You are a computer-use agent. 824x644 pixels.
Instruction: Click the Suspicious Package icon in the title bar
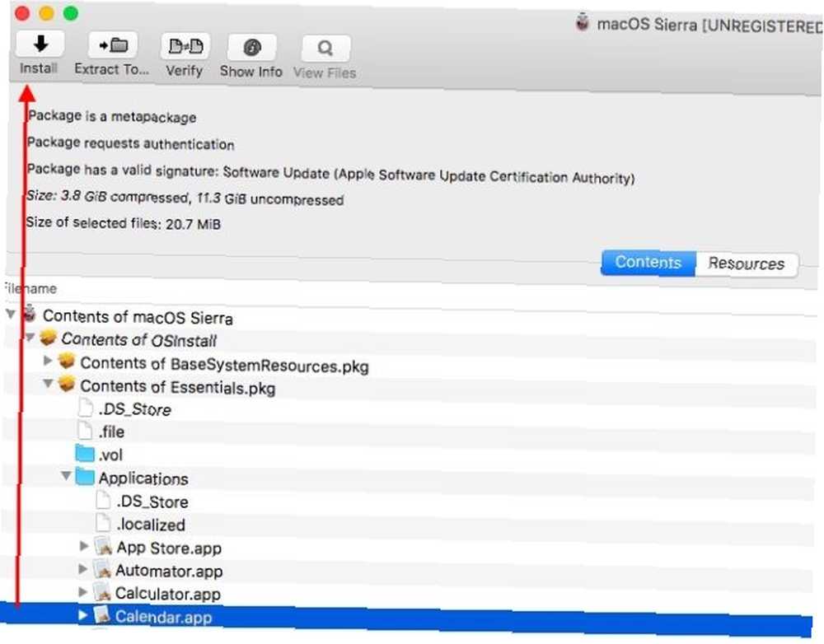[x=582, y=23]
